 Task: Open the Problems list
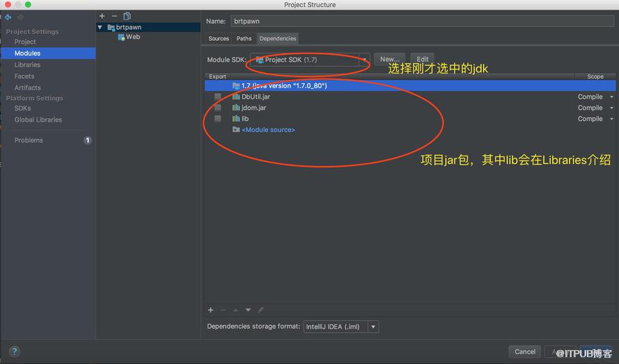click(29, 140)
